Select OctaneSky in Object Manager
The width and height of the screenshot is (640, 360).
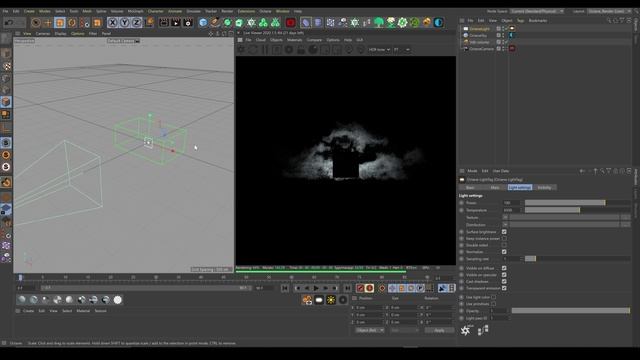[x=478, y=36]
